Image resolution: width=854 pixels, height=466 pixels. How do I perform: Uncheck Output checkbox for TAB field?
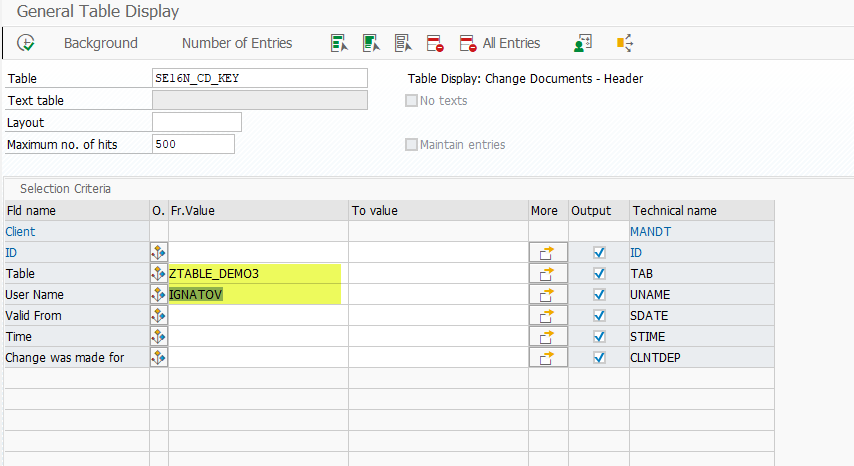point(599,273)
